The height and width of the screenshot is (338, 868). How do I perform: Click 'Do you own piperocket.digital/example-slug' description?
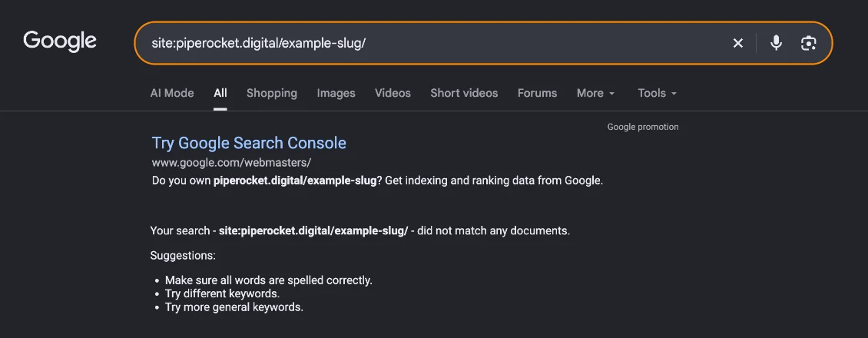pos(377,181)
